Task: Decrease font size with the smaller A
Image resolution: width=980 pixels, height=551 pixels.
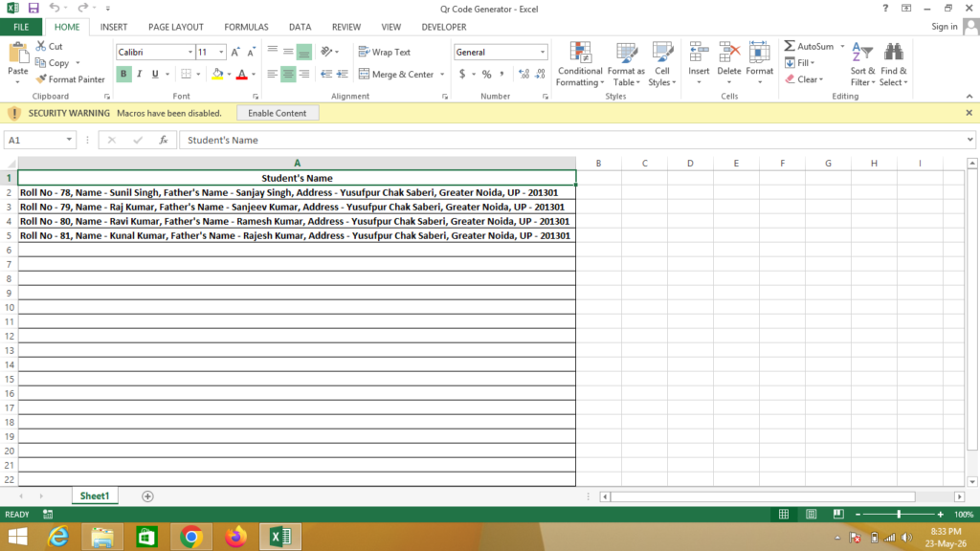Action: [251, 52]
